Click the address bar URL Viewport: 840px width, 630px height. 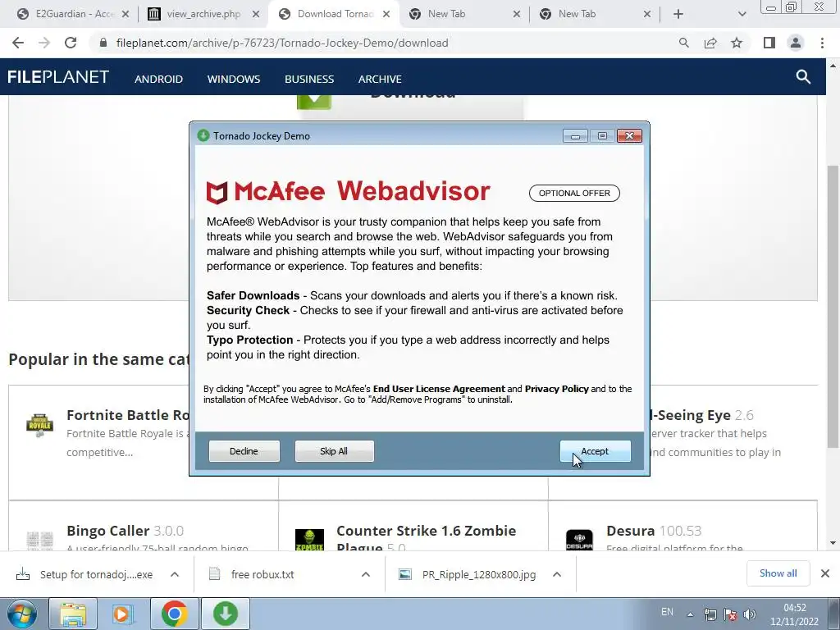pyautogui.click(x=282, y=43)
